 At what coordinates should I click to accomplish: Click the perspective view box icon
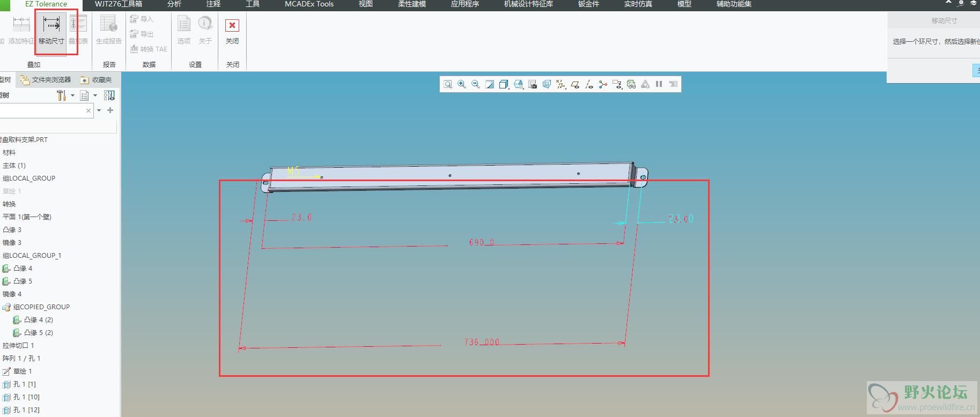[547, 84]
